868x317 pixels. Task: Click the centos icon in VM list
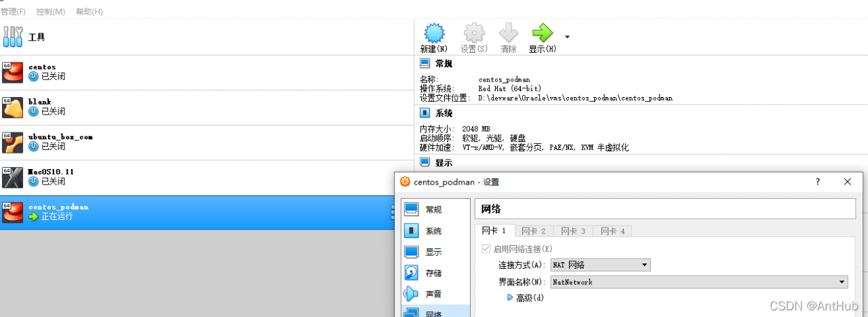coord(13,73)
